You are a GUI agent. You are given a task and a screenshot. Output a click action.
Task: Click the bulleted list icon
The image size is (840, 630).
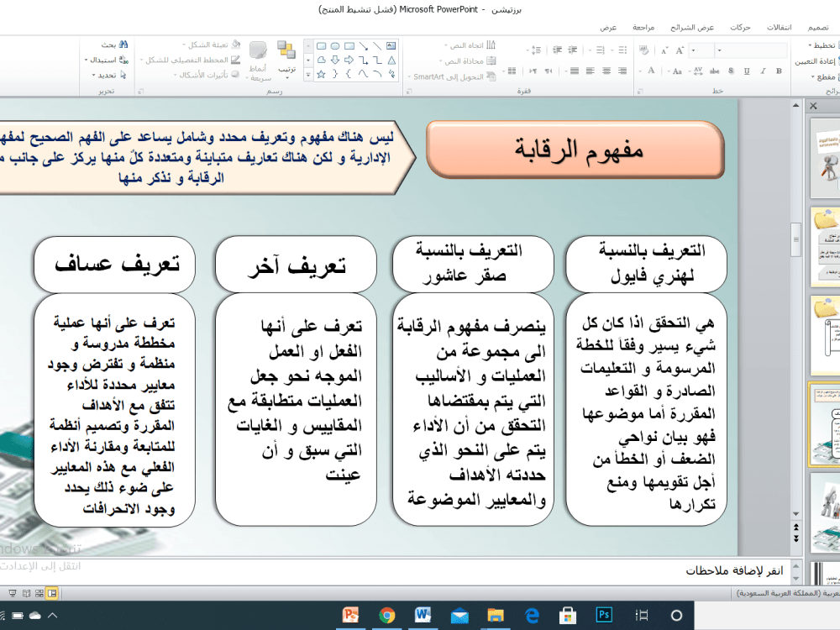tap(622, 50)
